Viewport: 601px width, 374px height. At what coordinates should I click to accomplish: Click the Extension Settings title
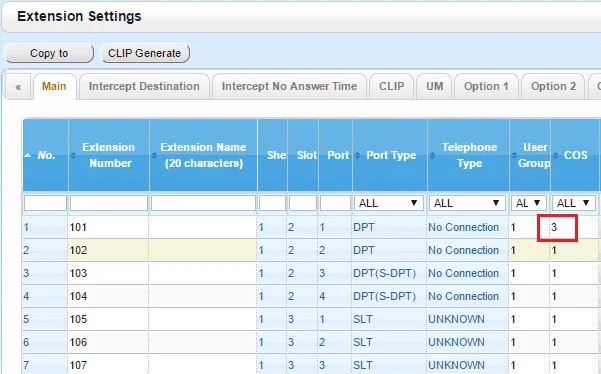pyautogui.click(x=79, y=16)
